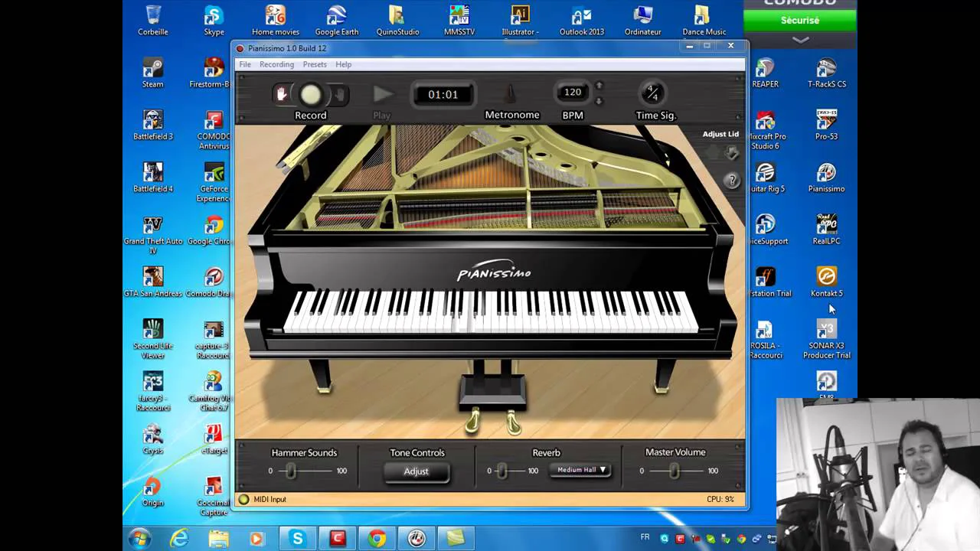980x551 pixels.
Task: Open the File menu
Action: pos(245,64)
